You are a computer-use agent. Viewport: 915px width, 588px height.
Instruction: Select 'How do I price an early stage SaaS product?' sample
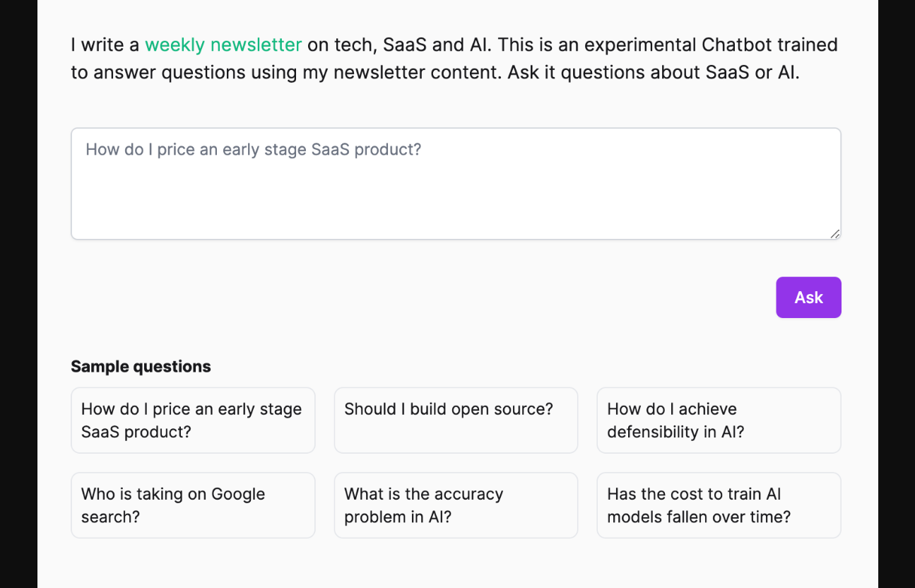coord(192,421)
